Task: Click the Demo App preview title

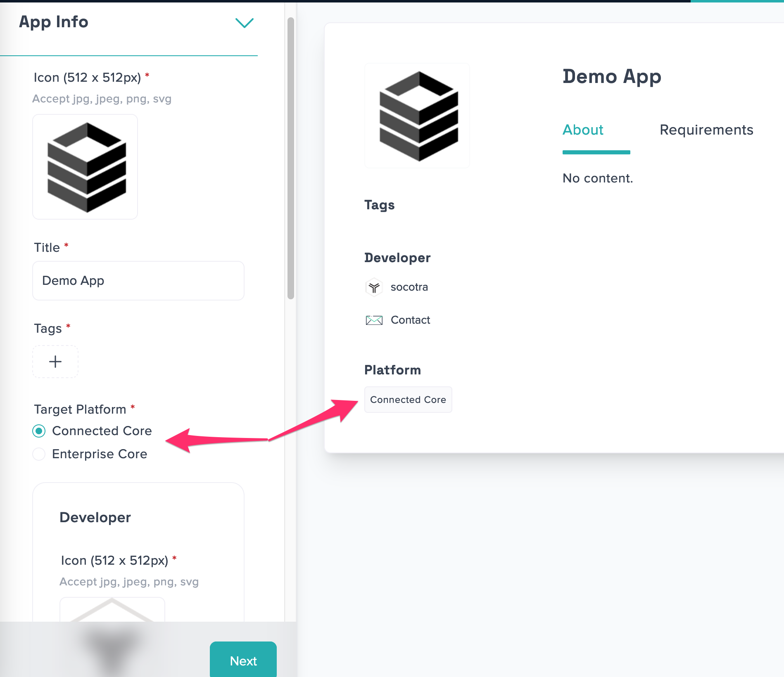Action: pyautogui.click(x=612, y=77)
